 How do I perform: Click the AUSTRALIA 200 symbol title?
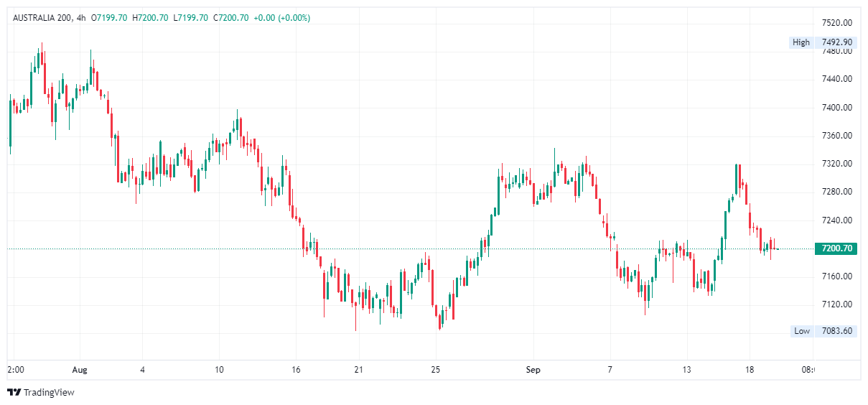tap(42, 17)
